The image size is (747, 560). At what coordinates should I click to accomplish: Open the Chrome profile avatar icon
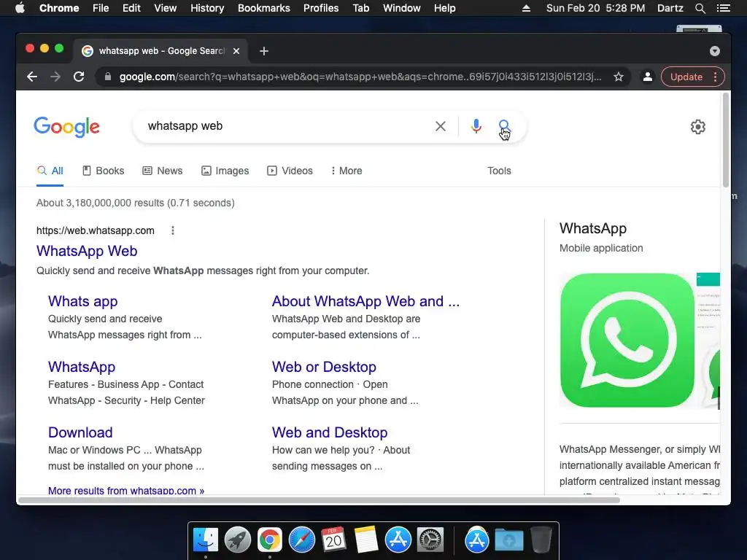tap(648, 77)
